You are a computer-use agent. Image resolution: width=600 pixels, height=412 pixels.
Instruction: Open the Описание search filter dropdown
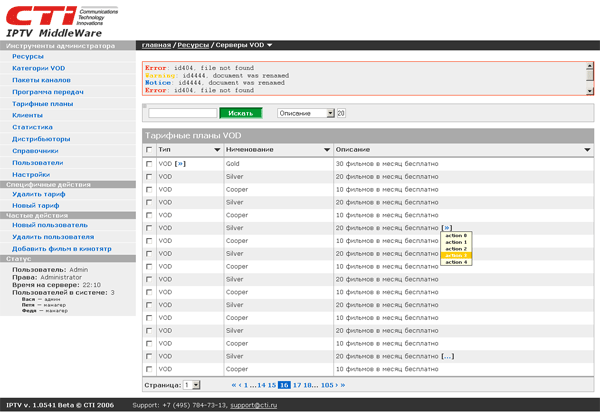[330, 113]
